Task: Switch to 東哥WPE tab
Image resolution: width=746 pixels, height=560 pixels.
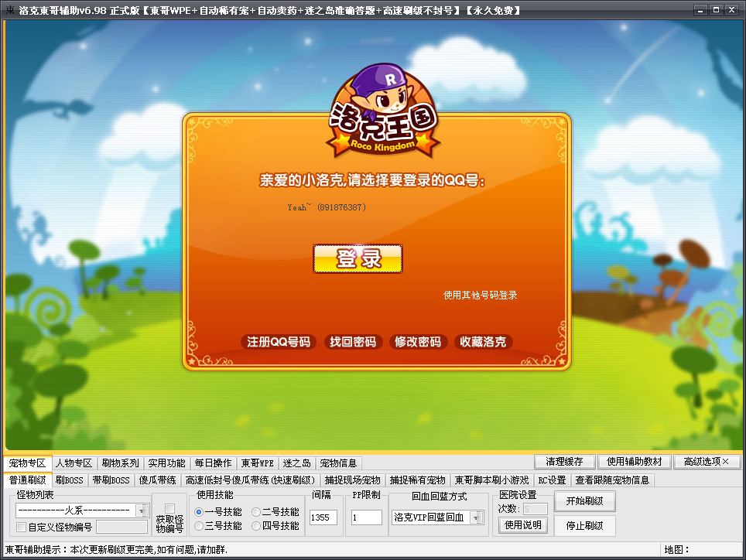Action: point(258,463)
